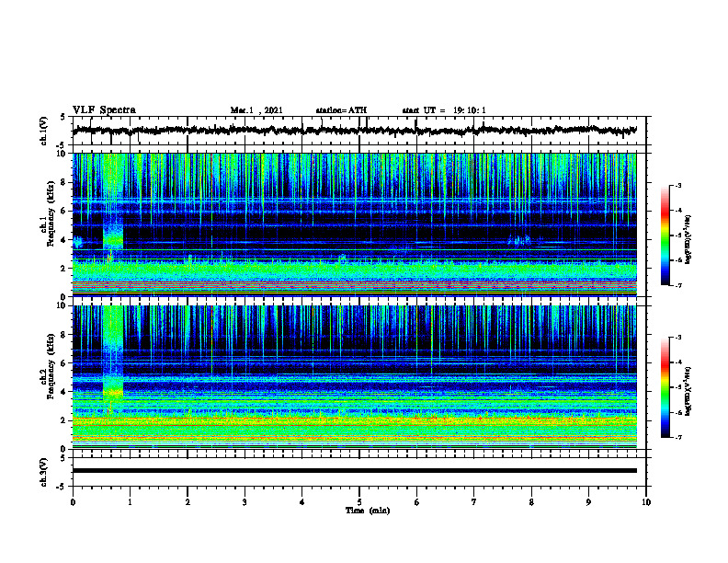
Task: Click the ch.2 "Frequency (kHz)" axis label
Action: 51,366
